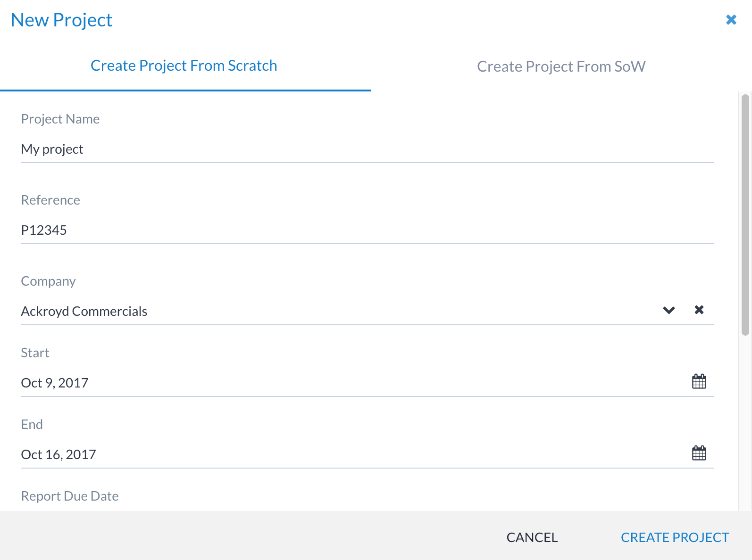
Task: Click the New Project dialog title
Action: pos(61,20)
